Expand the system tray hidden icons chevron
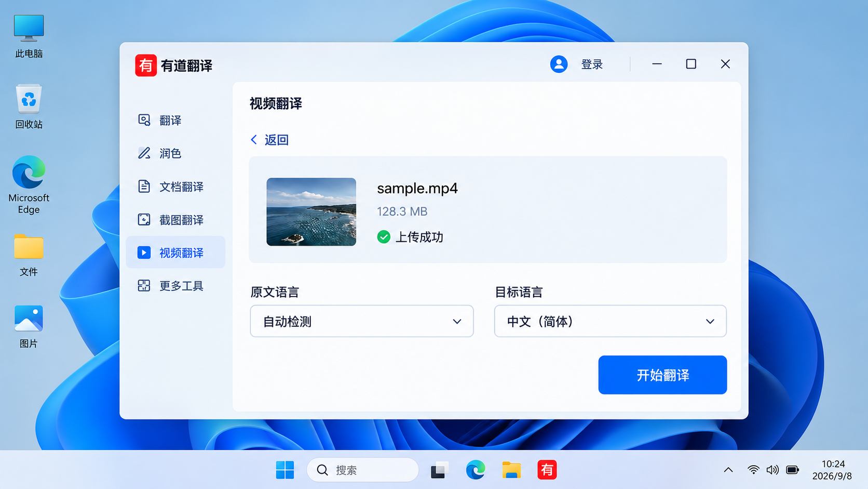Screen dimensions: 868x489 tap(728, 470)
